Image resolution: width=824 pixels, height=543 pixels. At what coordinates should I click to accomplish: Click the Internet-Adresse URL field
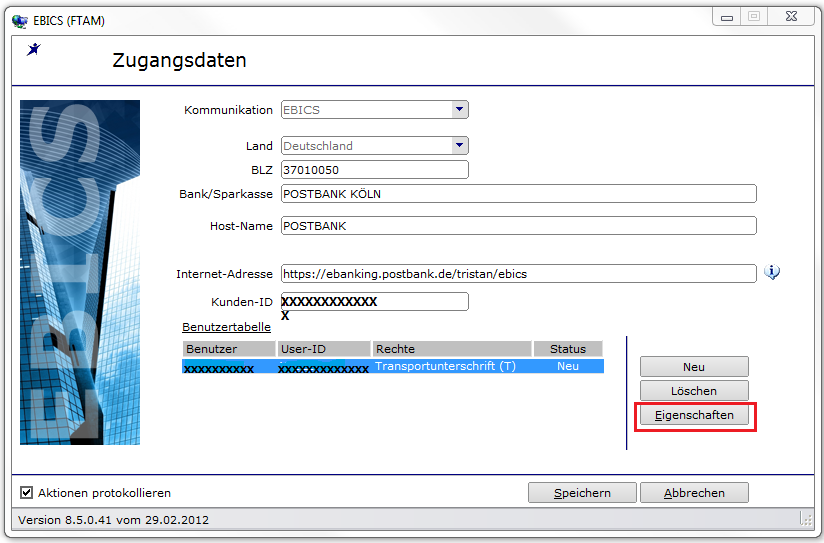(x=519, y=273)
